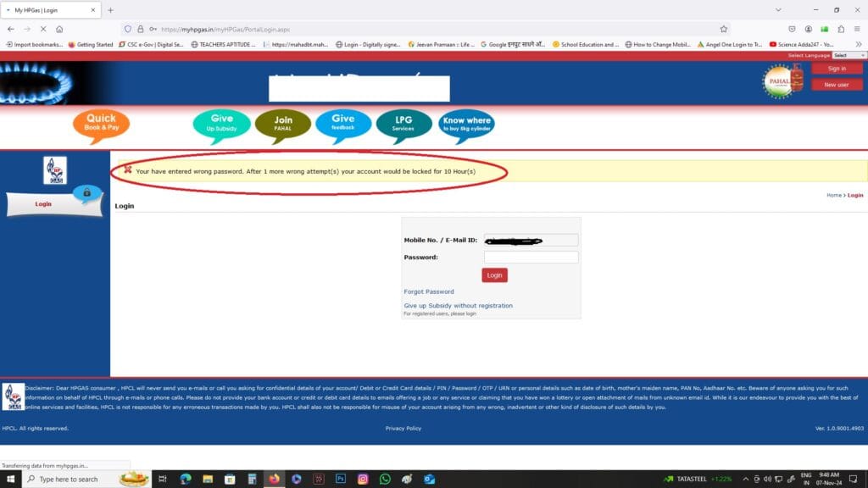Focus the Password input field
Image resolution: width=868 pixels, height=488 pixels.
(531, 258)
